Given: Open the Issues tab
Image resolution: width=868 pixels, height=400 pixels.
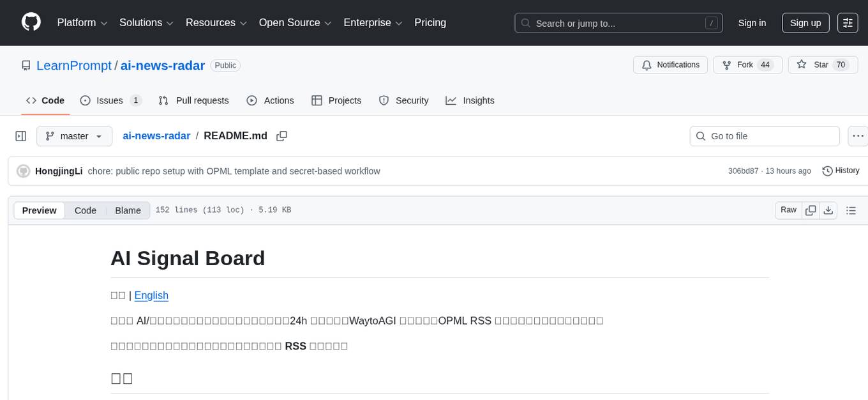Looking at the screenshot, I should click(x=110, y=100).
